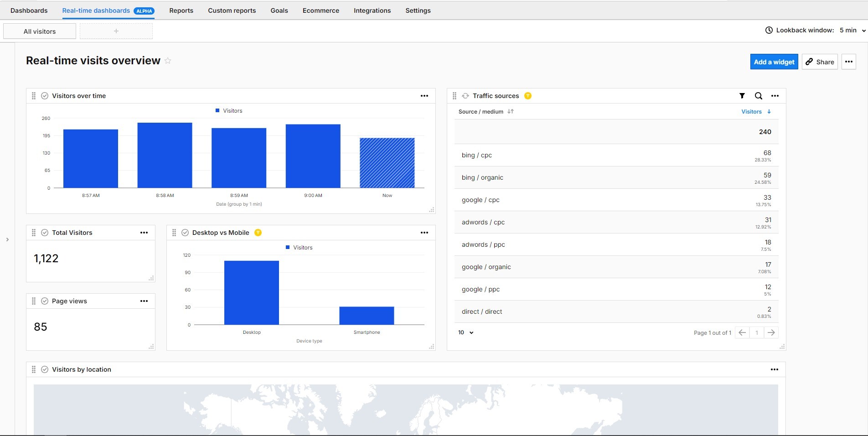Image resolution: width=868 pixels, height=436 pixels.
Task: Open the Lookback window 5 min dropdown
Action: 850,30
